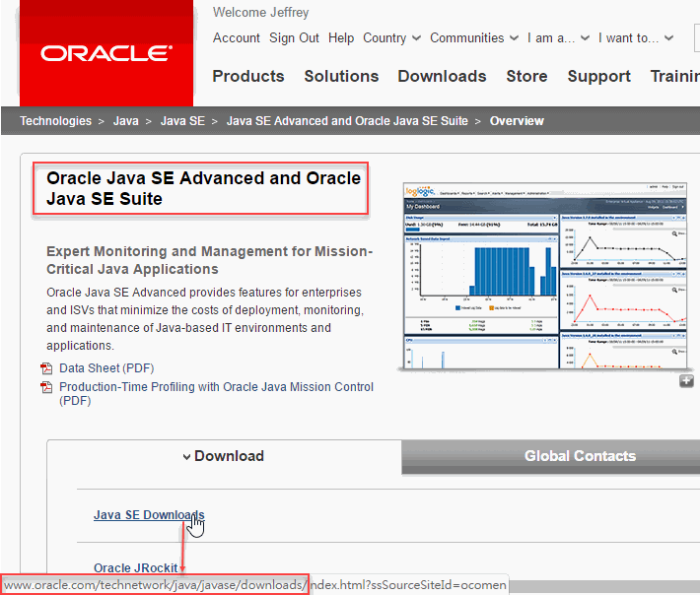Viewport: 700px width, 595px height.
Task: Expand the Communities dropdown
Action: pyautogui.click(x=473, y=37)
